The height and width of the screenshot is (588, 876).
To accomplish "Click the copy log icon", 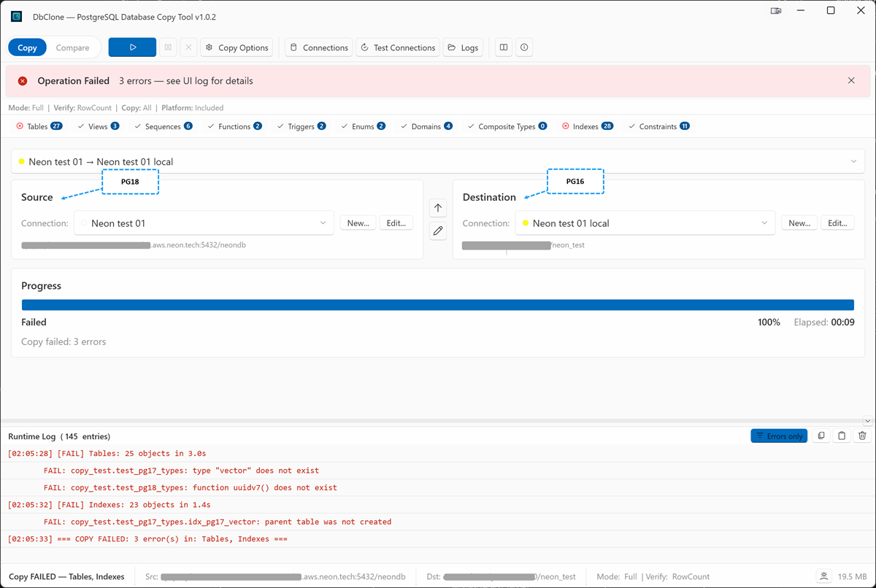I will 821,436.
